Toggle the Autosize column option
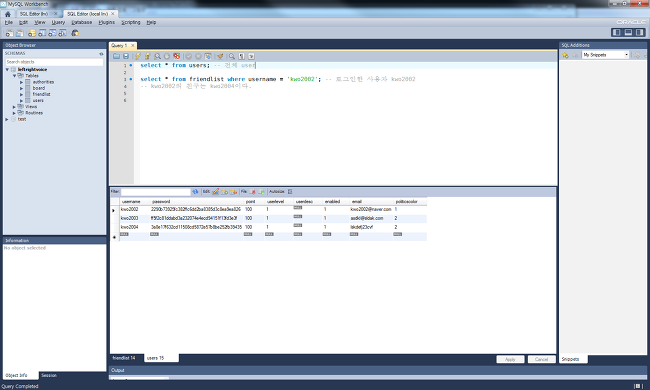 point(290,191)
